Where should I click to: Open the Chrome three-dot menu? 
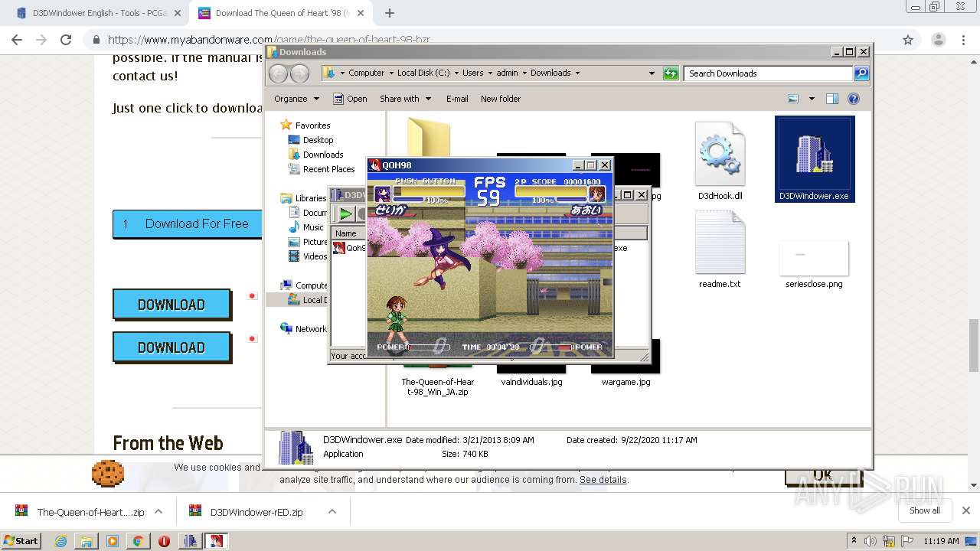click(x=965, y=40)
